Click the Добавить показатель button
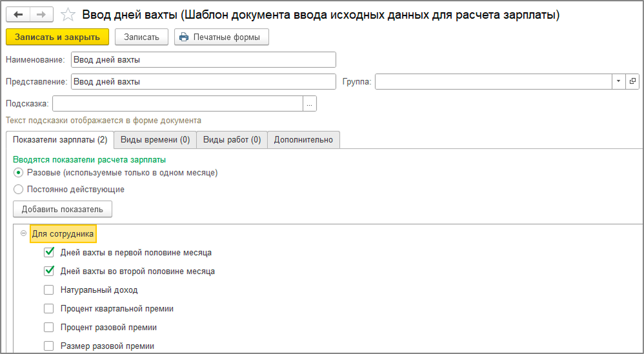The image size is (644, 354). click(x=63, y=209)
